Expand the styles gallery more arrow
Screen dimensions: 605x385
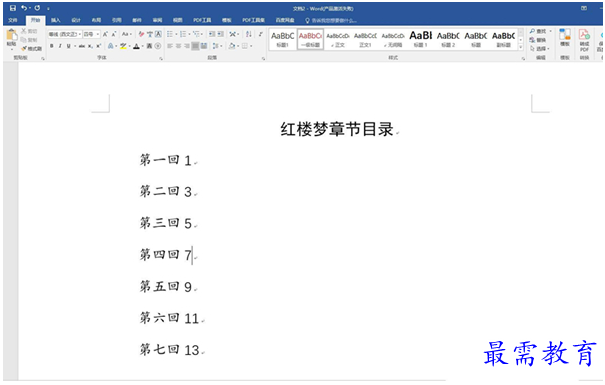tap(521, 47)
